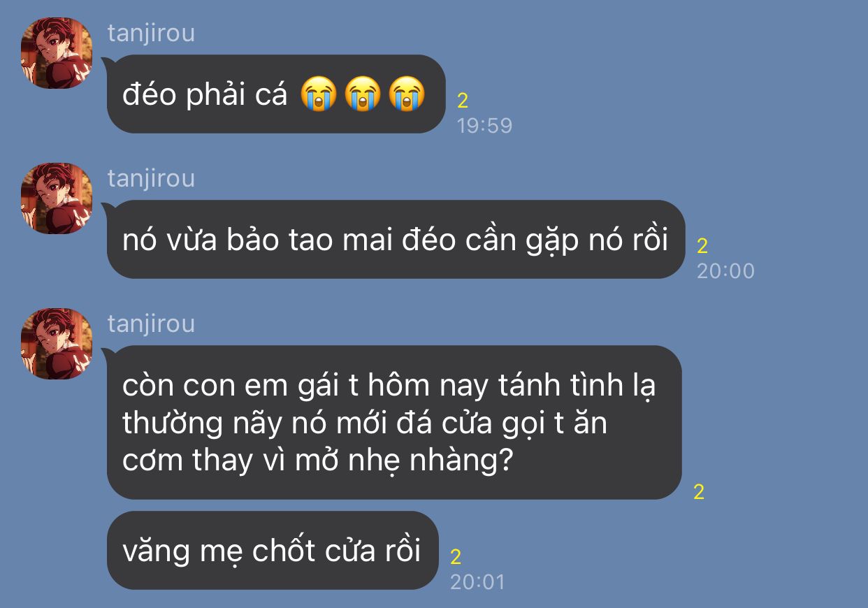The height and width of the screenshot is (608, 868).
Task: Select the 'còn con em gái t' message bubble
Action: pyautogui.click(x=394, y=422)
